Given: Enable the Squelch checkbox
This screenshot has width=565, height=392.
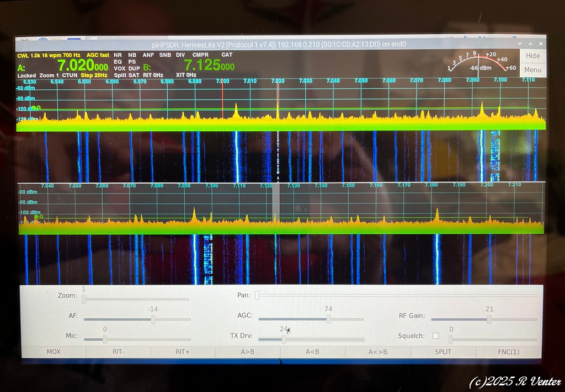Looking at the screenshot, I should [x=436, y=336].
